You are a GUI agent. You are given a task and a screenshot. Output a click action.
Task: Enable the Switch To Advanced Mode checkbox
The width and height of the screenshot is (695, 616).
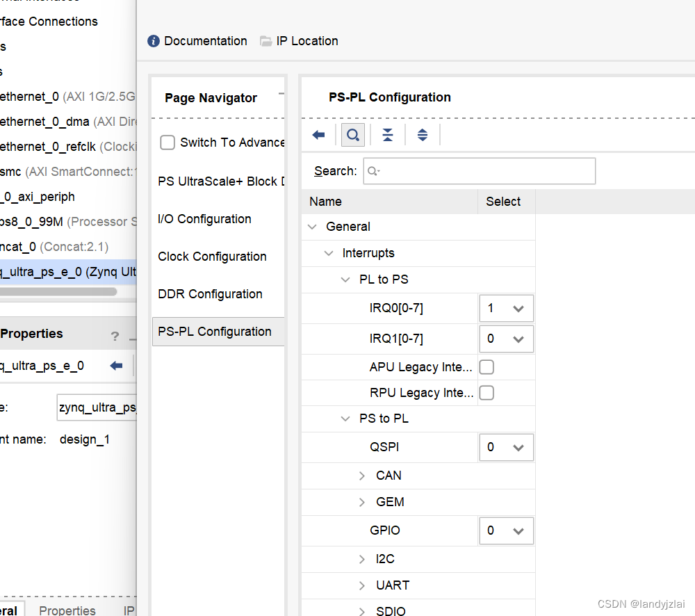pyautogui.click(x=167, y=143)
